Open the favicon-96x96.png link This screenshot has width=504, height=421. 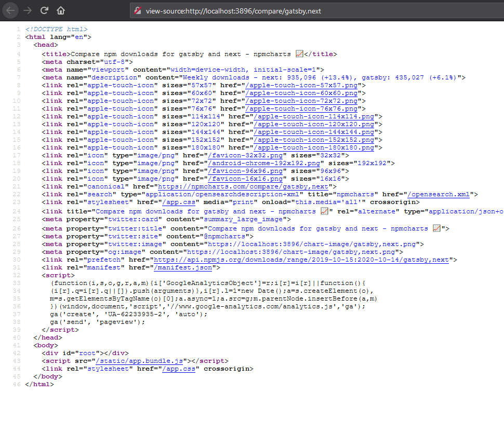pyautogui.click(x=246, y=171)
